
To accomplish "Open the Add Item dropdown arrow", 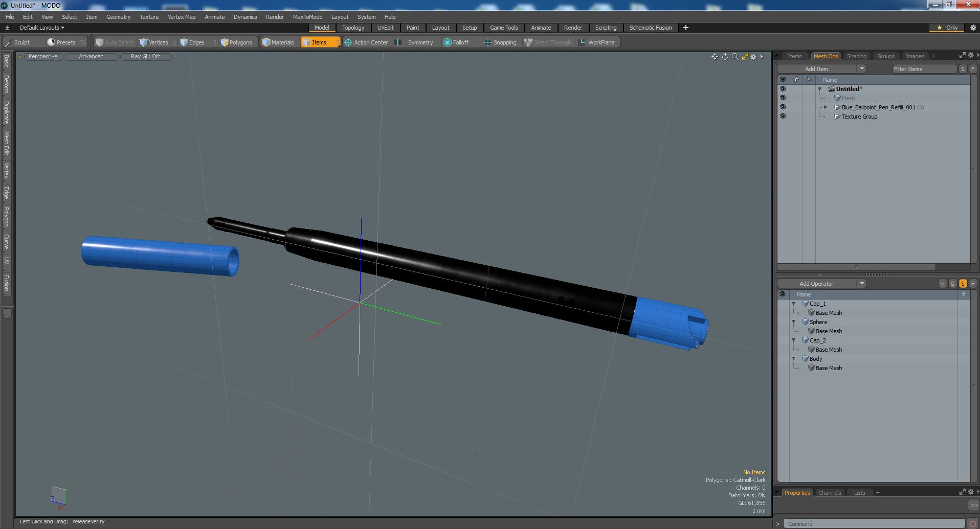I will (862, 69).
